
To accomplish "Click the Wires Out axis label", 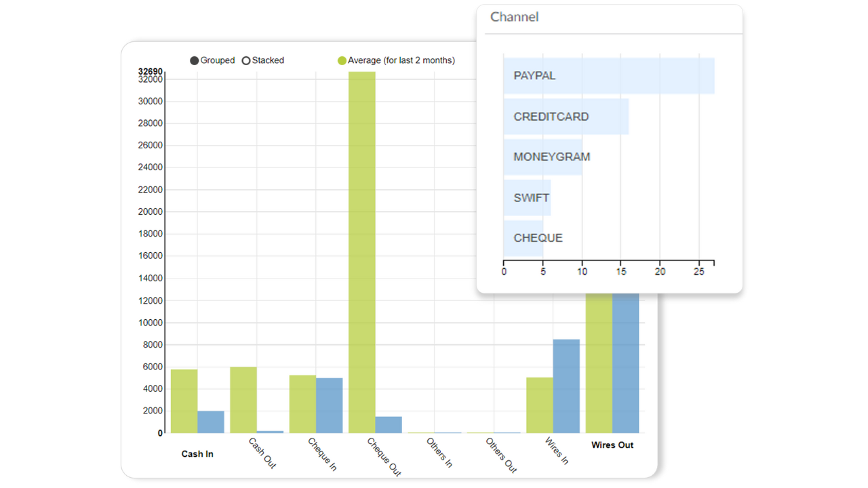I will point(612,445).
